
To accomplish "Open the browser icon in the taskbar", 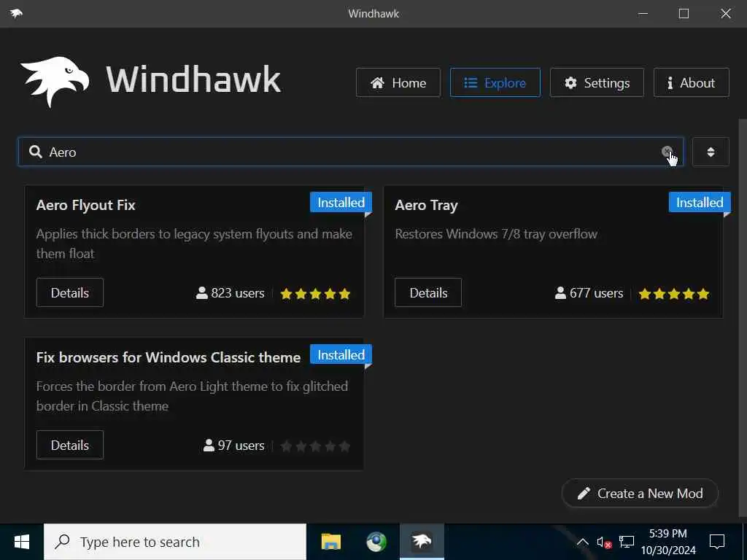I will coord(376,542).
